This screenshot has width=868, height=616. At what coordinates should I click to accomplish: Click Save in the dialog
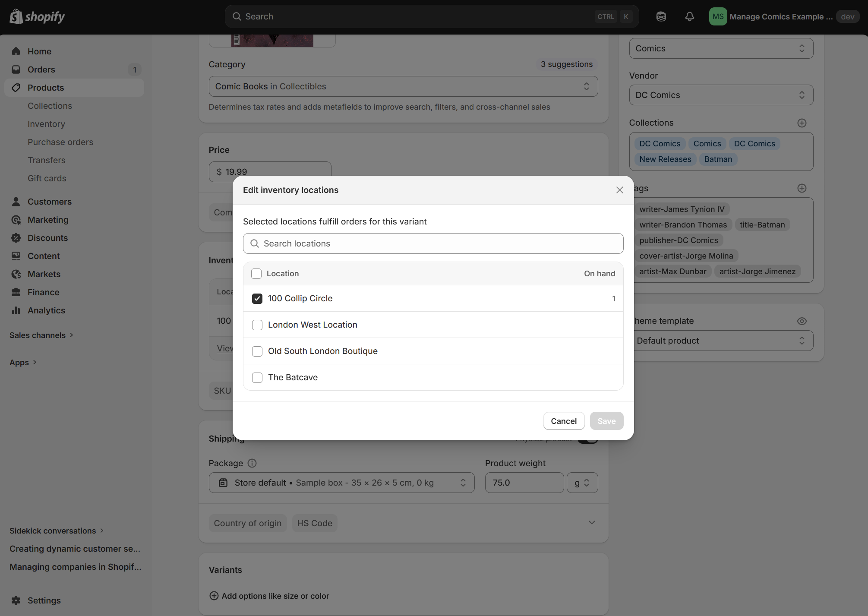click(x=606, y=421)
